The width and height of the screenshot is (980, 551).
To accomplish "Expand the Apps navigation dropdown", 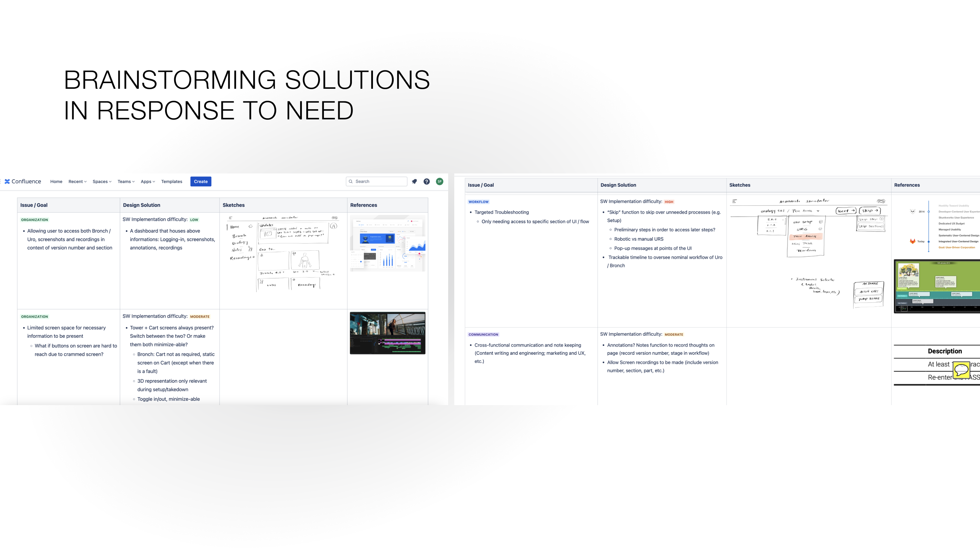I will pos(147,181).
